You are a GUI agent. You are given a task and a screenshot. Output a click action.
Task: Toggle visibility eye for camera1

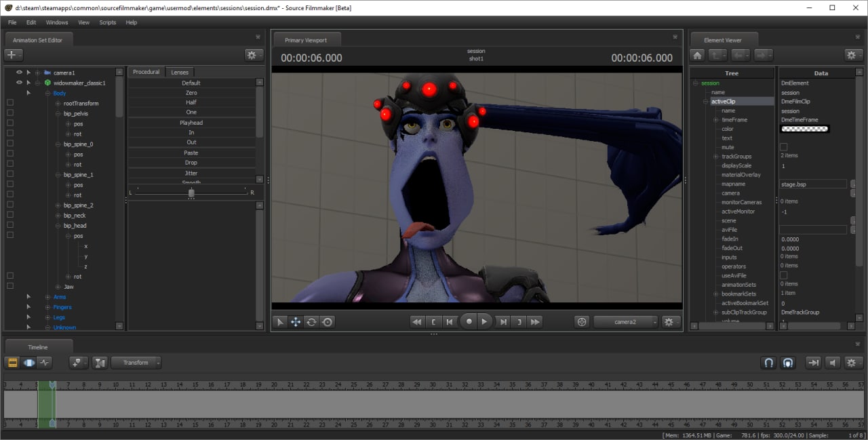pyautogui.click(x=19, y=73)
